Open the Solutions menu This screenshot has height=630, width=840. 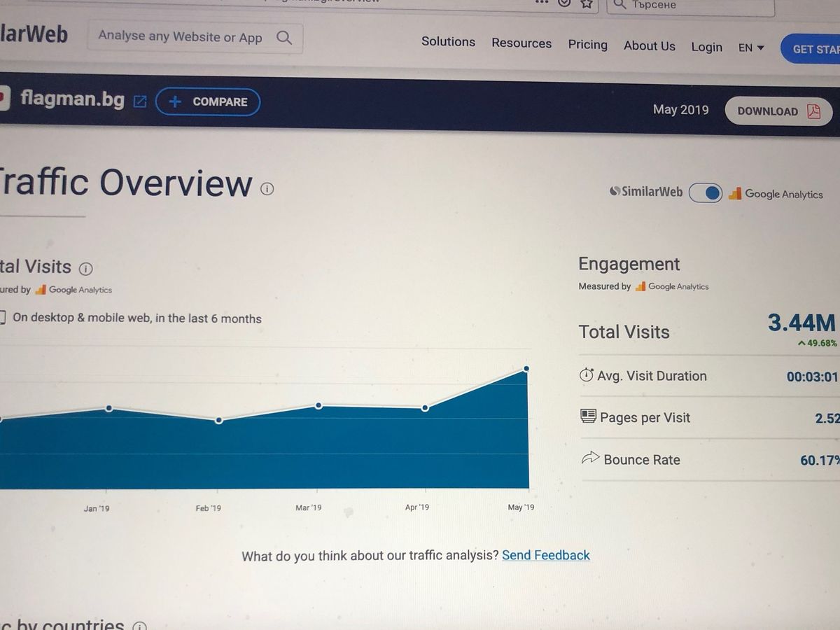click(448, 41)
